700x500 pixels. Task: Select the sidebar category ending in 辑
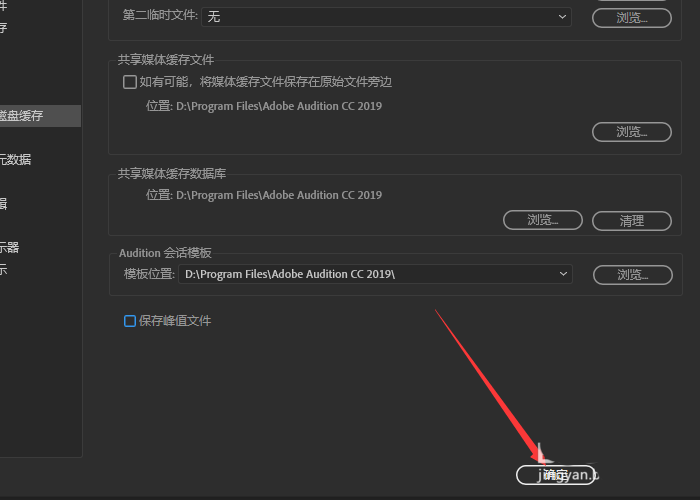pyautogui.click(x=4, y=204)
